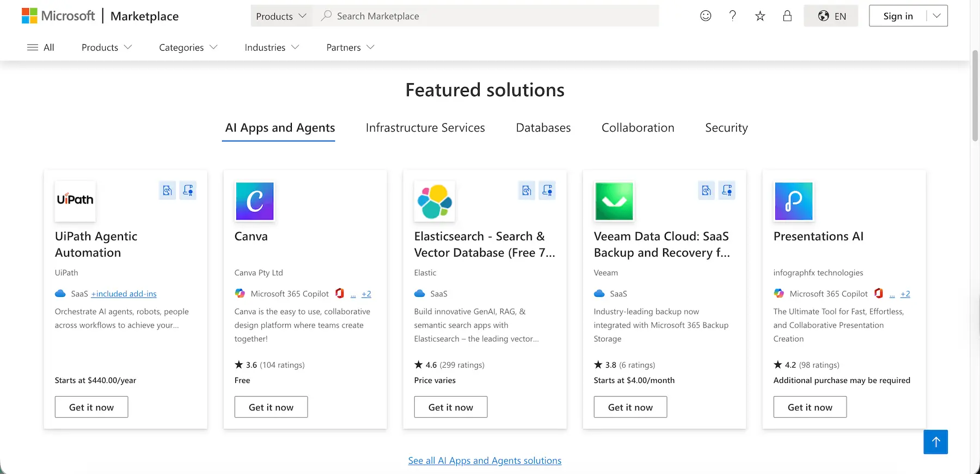Click the Copilot icon on Presentations AI card

tap(779, 293)
